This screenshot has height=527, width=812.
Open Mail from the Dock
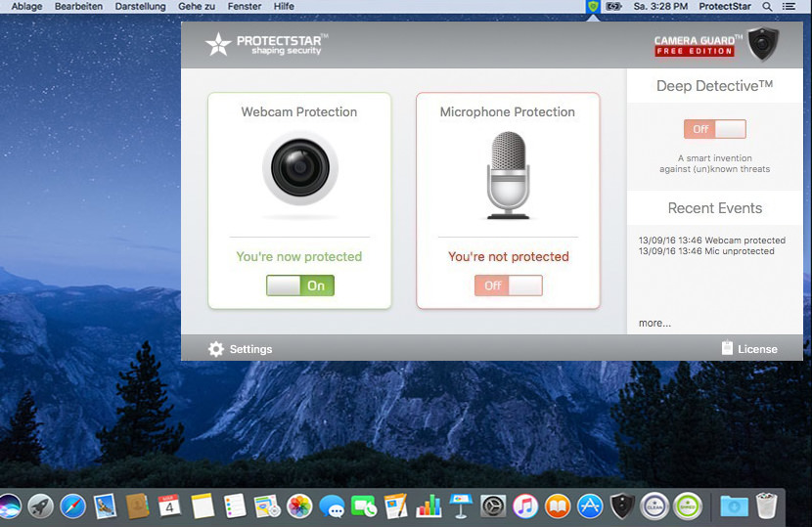(105, 506)
